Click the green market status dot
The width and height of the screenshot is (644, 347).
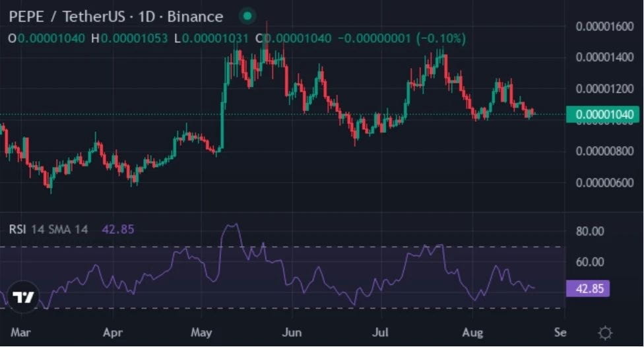click(x=247, y=16)
